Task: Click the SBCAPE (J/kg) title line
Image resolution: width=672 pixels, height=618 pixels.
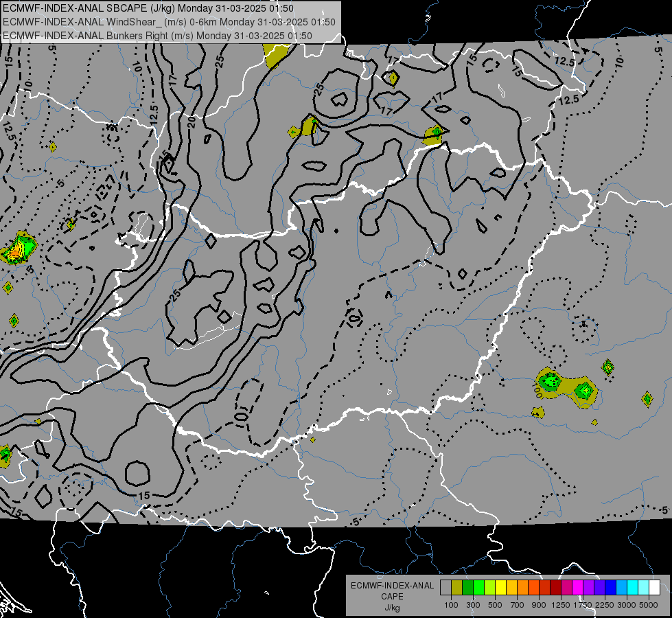Action: 148,8
